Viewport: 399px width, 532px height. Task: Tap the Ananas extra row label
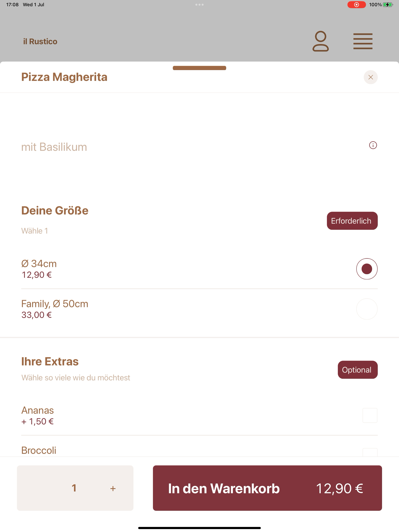[38, 410]
